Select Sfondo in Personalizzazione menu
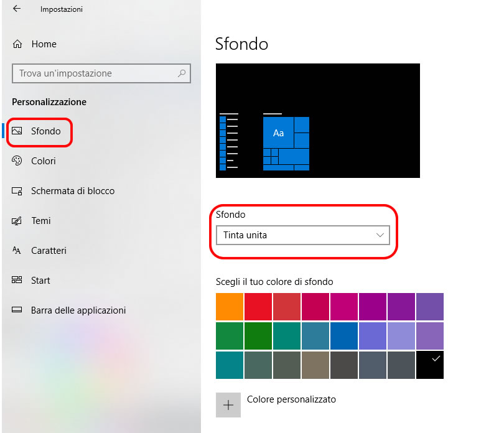 [x=45, y=131]
